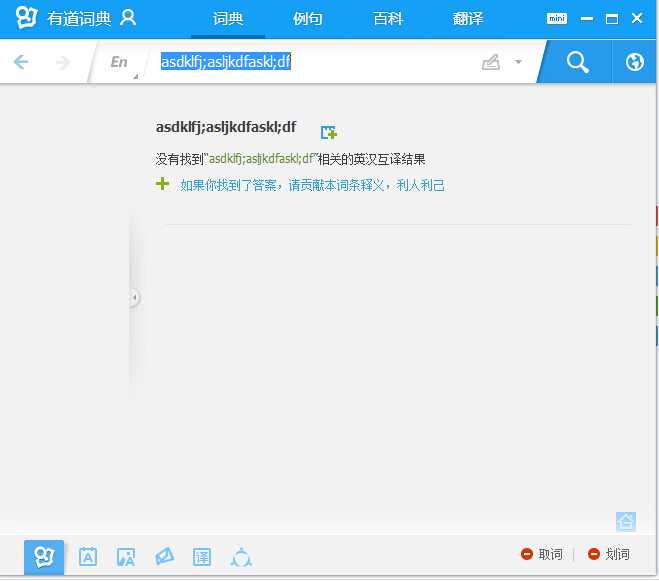Click the globe web search icon
This screenshot has height=581, width=659.
(634, 62)
